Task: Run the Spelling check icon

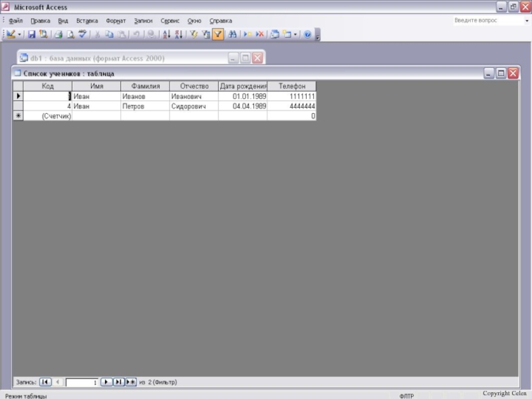Action: [82, 35]
